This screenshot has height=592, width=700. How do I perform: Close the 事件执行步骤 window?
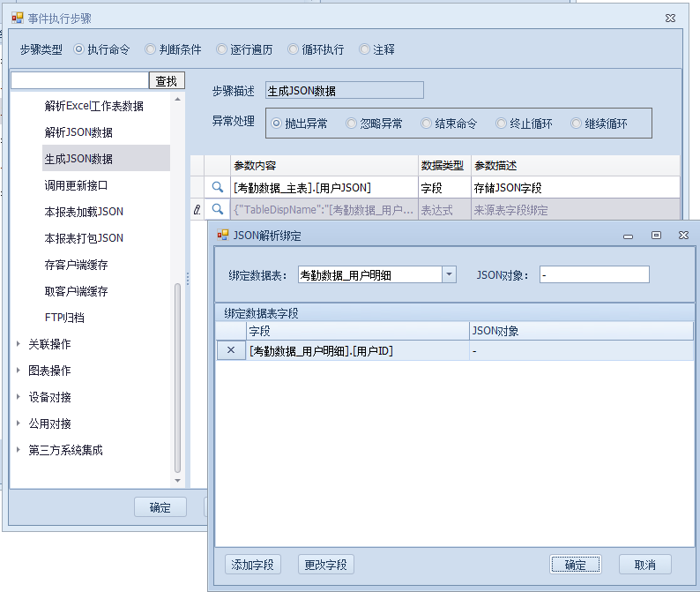click(x=671, y=17)
